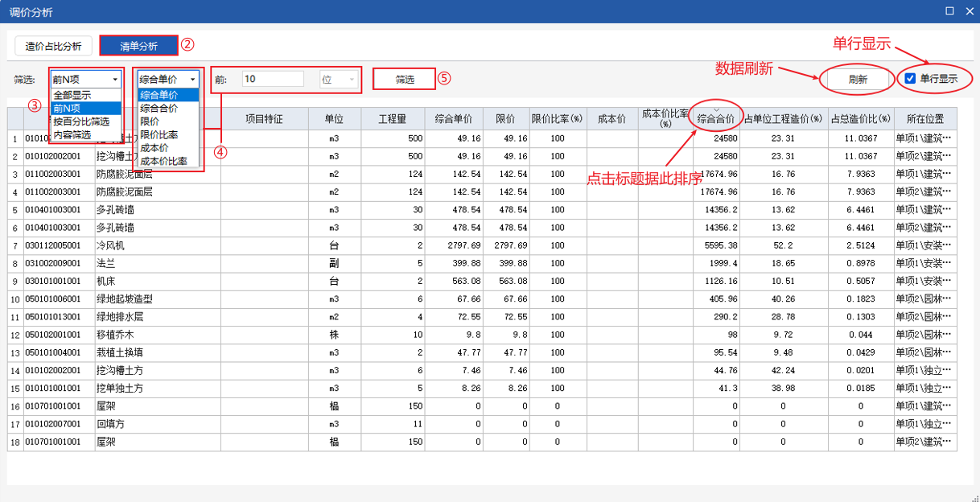Viewport: 980px width, 502px height.
Task: Click the 1999.4 total price cell
Action: 716,263
